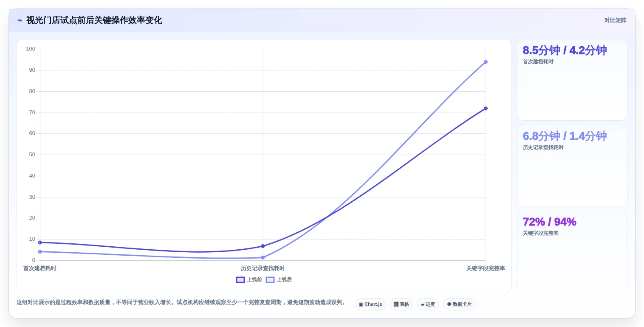The width and height of the screenshot is (644, 327).
Task: Click the lightning icon beside the title
Action: coord(20,20)
